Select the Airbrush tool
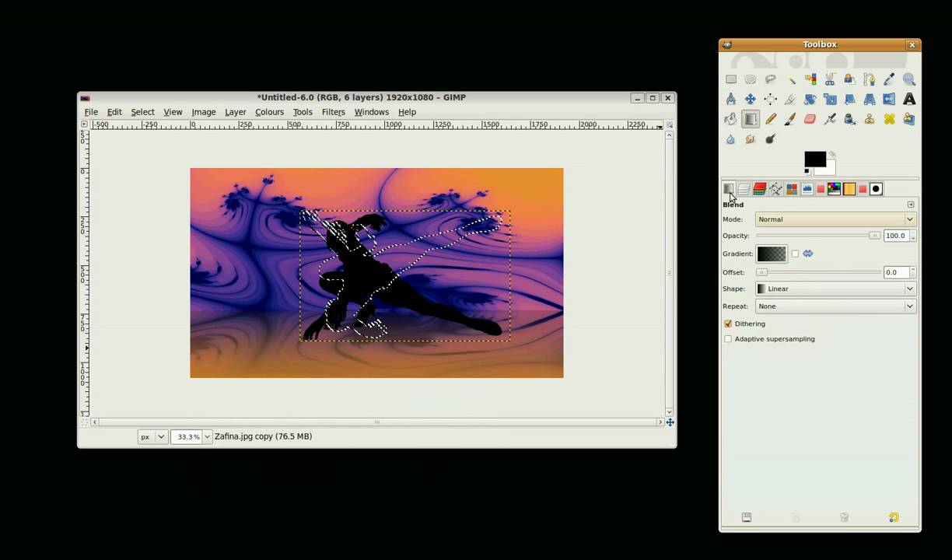The image size is (952, 560). 830,119
